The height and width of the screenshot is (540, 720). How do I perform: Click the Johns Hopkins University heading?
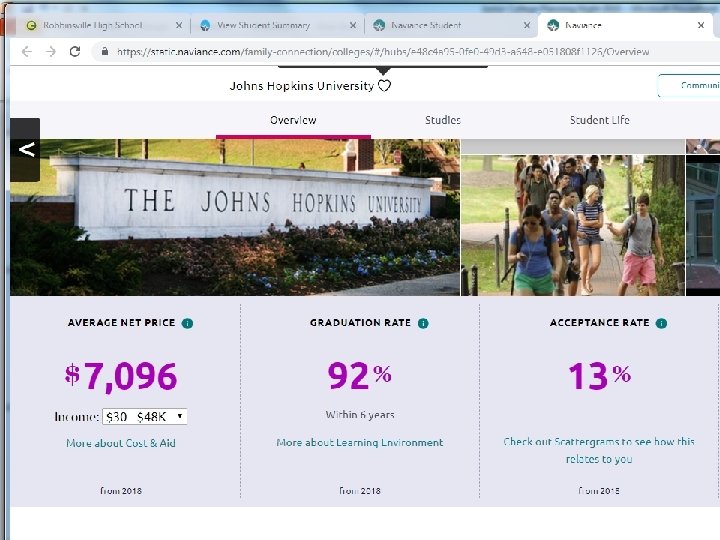302,86
